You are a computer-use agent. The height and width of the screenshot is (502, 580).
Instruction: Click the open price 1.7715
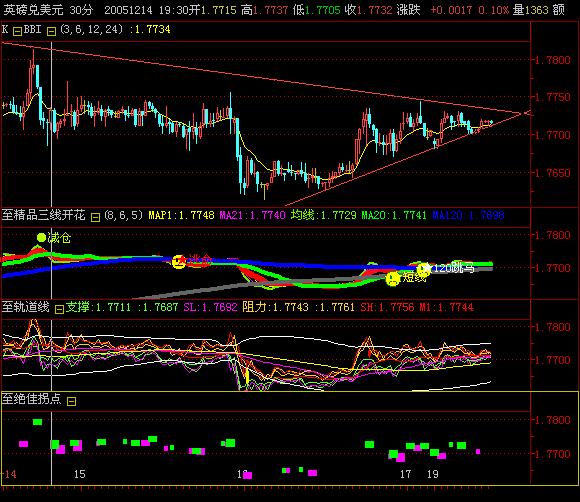219,10
